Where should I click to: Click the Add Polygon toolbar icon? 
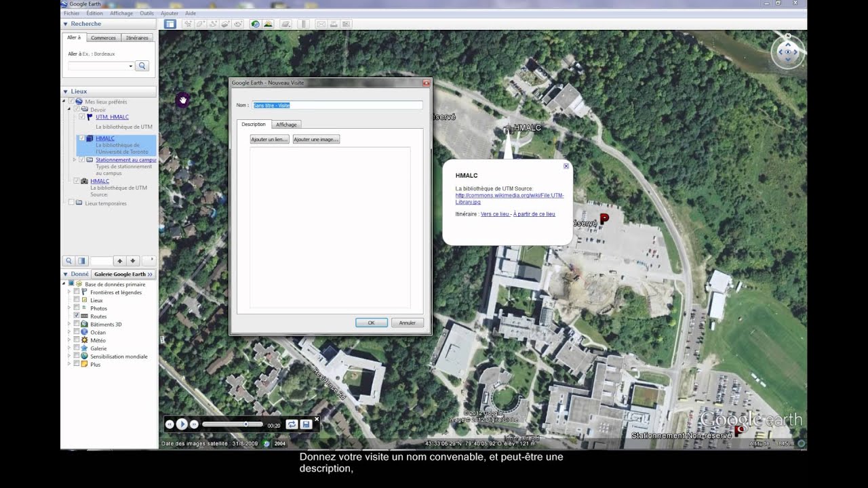tap(200, 24)
